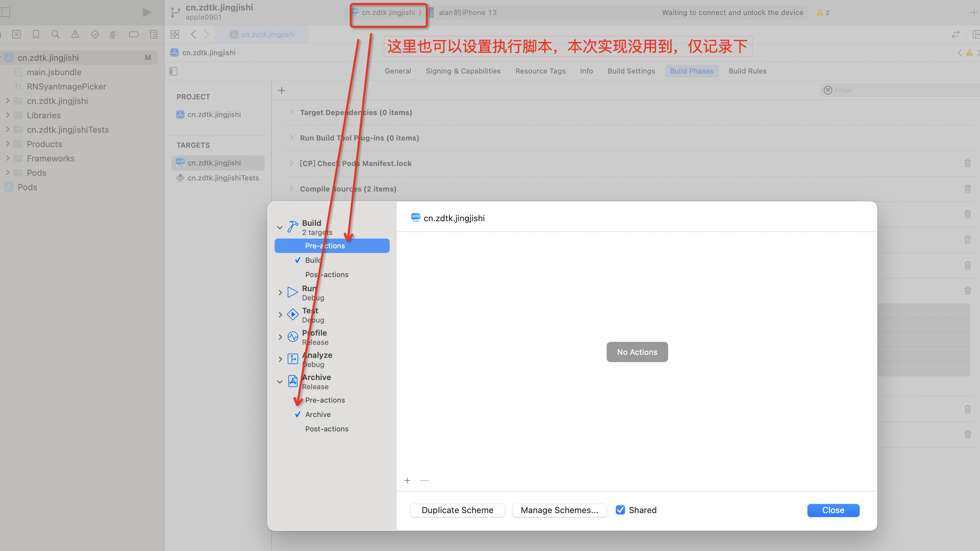Click the Duplicate Scheme button
The height and width of the screenshot is (551, 980).
coord(457,510)
